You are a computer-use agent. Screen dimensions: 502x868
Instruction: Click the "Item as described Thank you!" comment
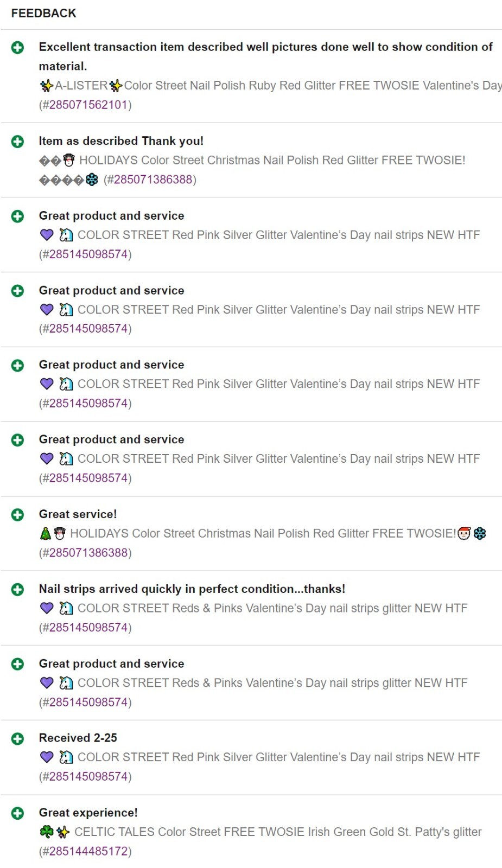121,141
